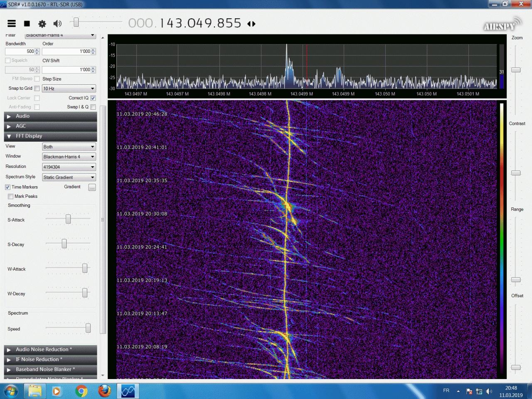The width and height of the screenshot is (532, 399).
Task: Expand the Baseband Noise Blanker panel
Action: (51, 370)
